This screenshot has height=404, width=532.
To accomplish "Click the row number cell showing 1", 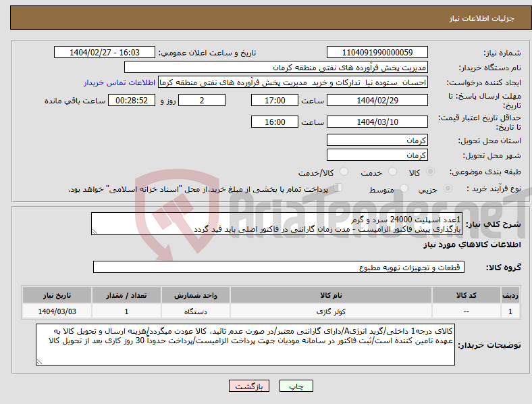I will (510, 311).
